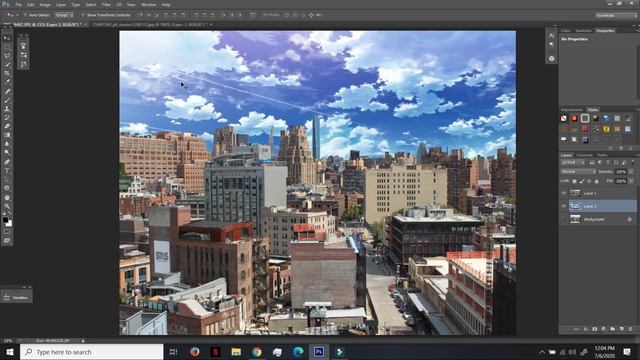Select the Dodge tool
The image size is (640, 360).
coord(7,153)
